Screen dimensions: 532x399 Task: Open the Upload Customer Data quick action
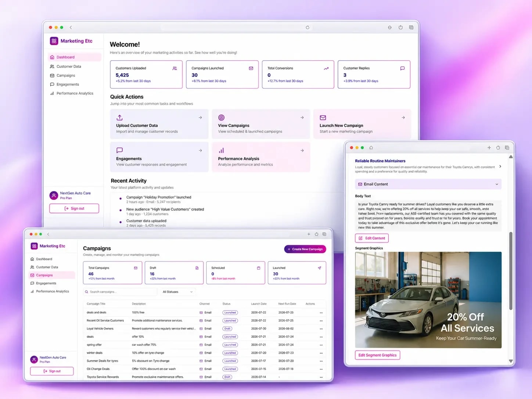click(159, 124)
